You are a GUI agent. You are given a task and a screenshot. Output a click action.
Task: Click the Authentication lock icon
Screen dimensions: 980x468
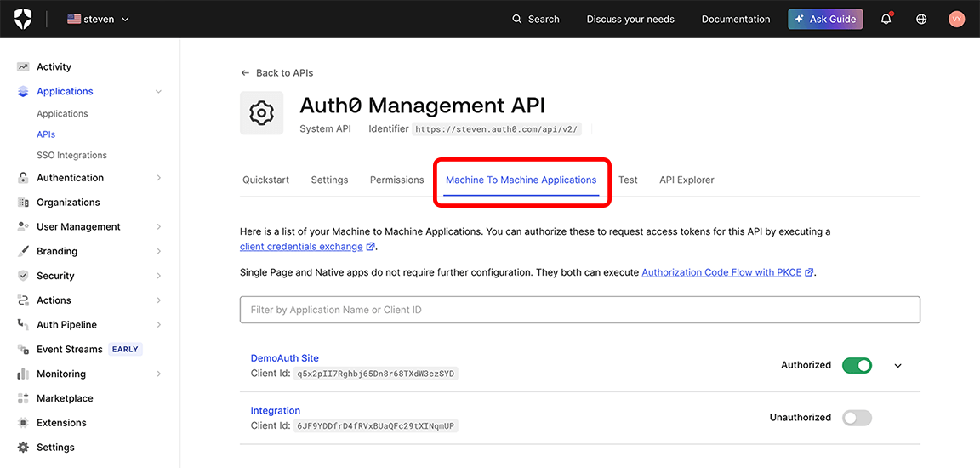point(23,178)
